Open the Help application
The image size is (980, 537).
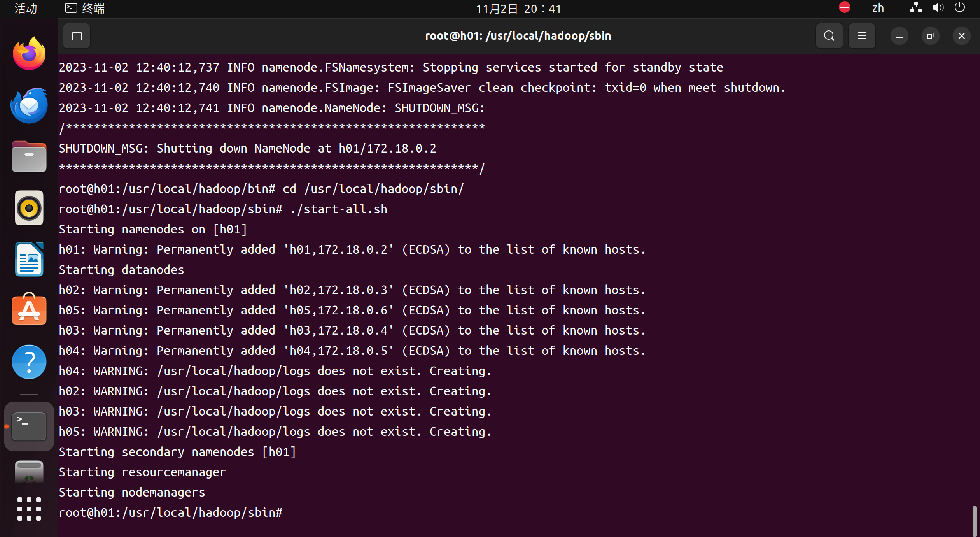(x=29, y=362)
